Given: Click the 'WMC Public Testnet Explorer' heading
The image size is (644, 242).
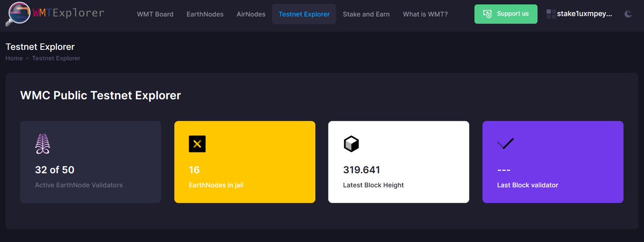Looking at the screenshot, I should click(x=100, y=96).
